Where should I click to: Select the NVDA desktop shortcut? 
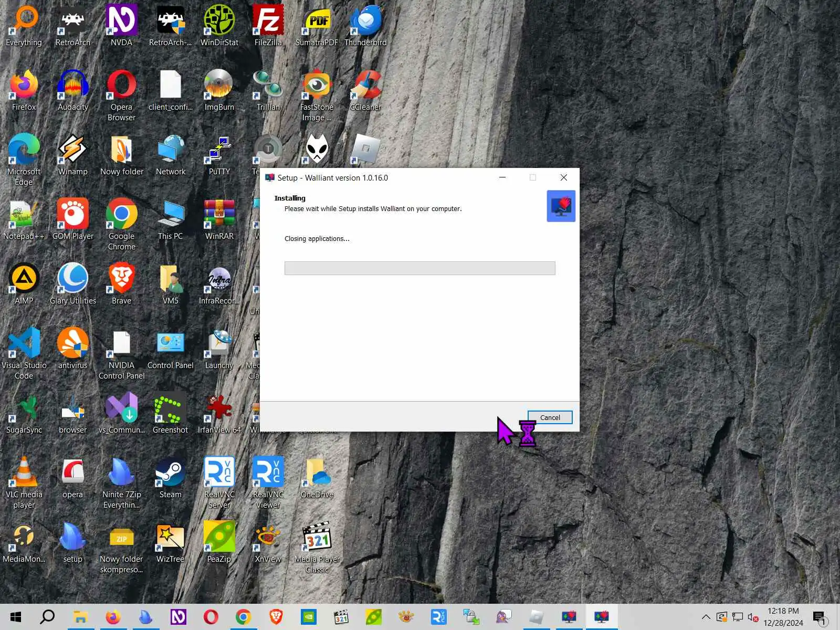pyautogui.click(x=122, y=26)
